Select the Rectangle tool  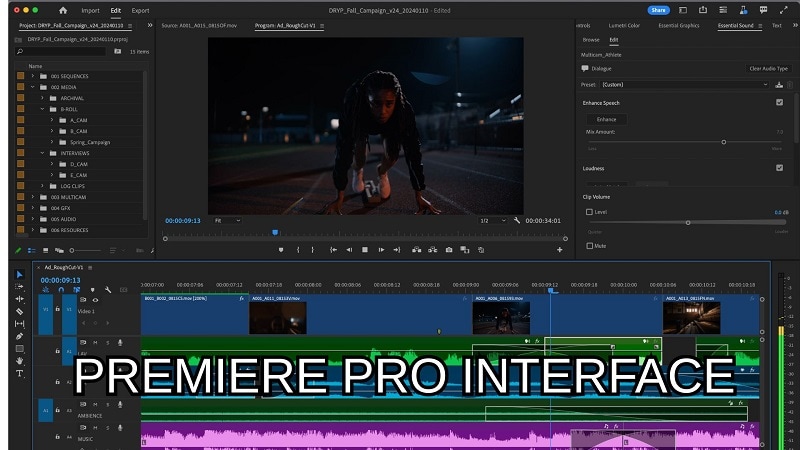pos(19,349)
